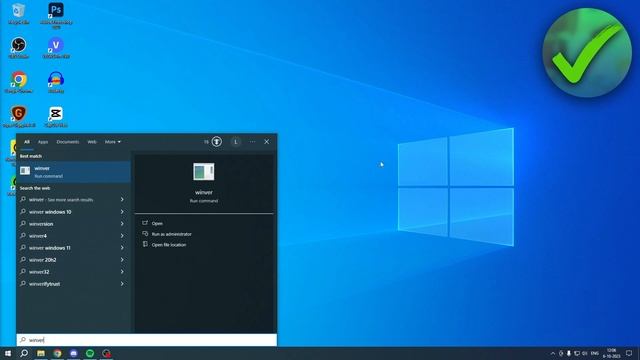Expand 'winversion' suggestion arrow
The height and width of the screenshot is (360, 640).
(x=122, y=224)
